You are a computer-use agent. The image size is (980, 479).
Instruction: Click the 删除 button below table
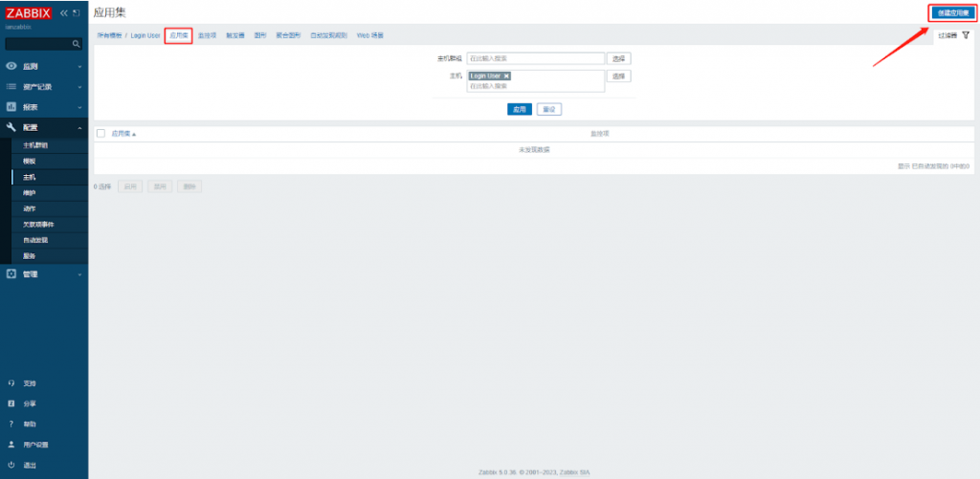point(189,186)
